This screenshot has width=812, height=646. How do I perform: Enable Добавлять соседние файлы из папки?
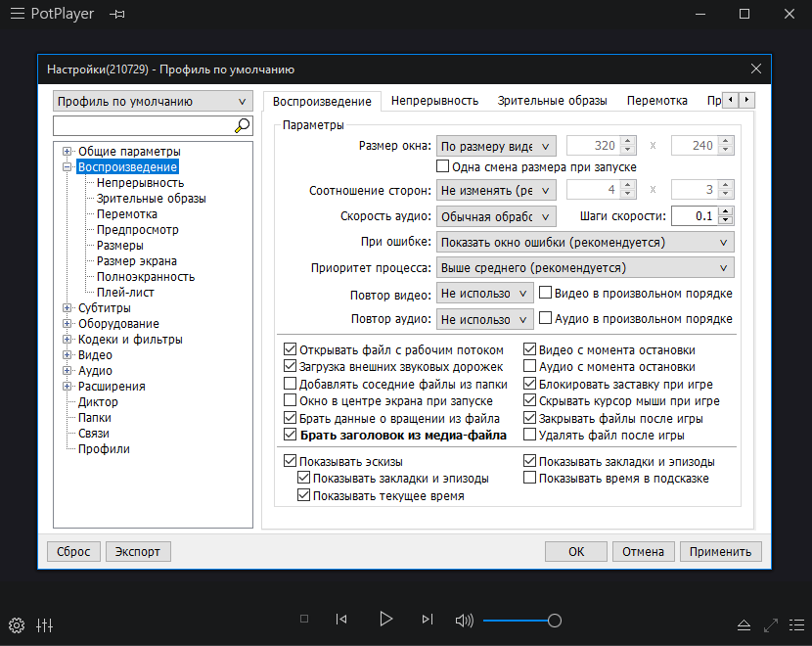pyautogui.click(x=290, y=384)
